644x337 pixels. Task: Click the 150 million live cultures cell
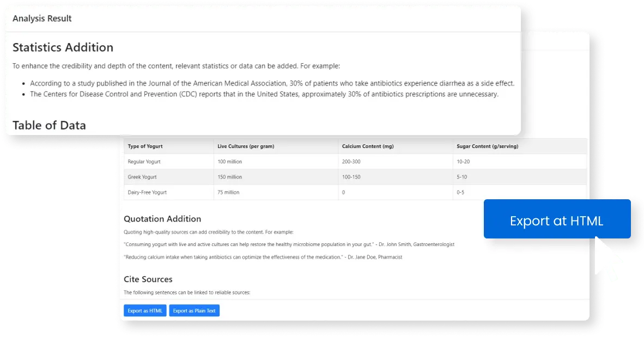point(230,177)
